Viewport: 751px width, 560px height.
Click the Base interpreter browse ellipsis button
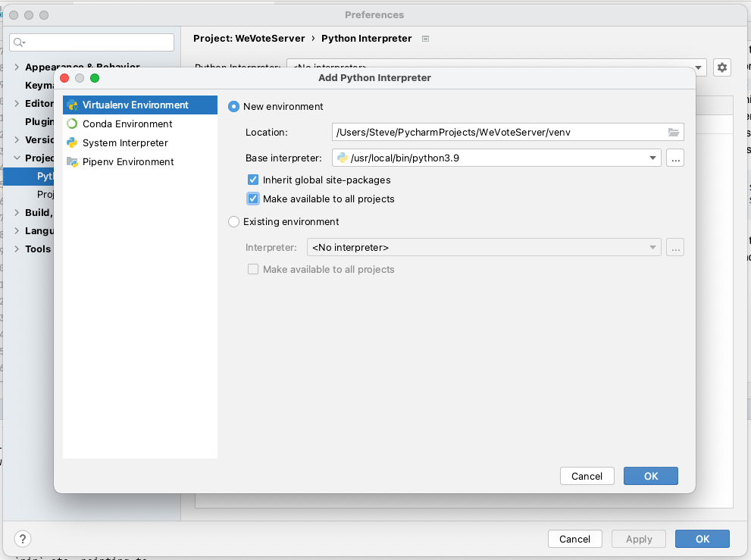pos(675,158)
